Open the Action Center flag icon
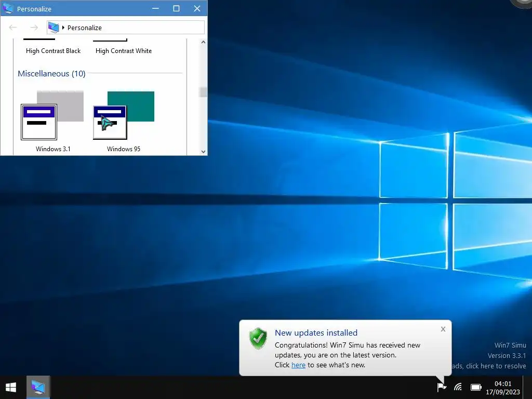The height and width of the screenshot is (399, 532). click(442, 387)
